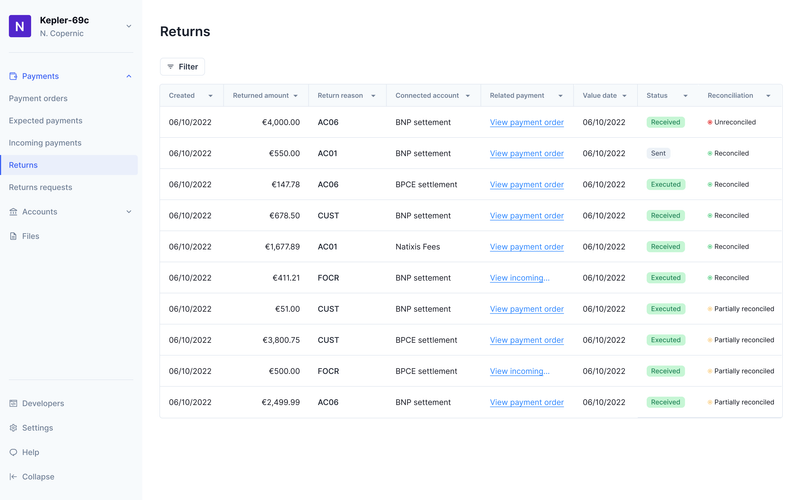View payment order for €147.78 return
The height and width of the screenshot is (500, 800).
click(x=527, y=185)
